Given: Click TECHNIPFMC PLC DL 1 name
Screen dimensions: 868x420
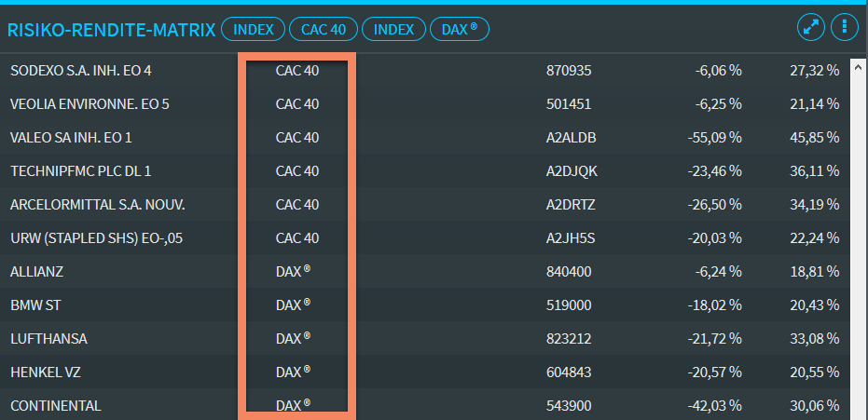Looking at the screenshot, I should point(80,171).
